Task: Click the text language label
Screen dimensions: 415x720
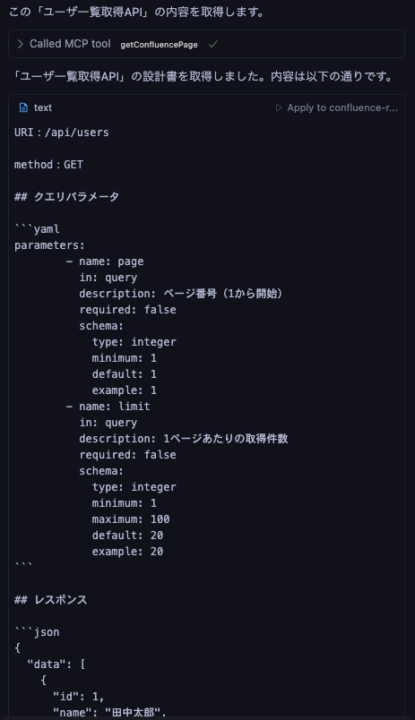Action: coord(43,107)
